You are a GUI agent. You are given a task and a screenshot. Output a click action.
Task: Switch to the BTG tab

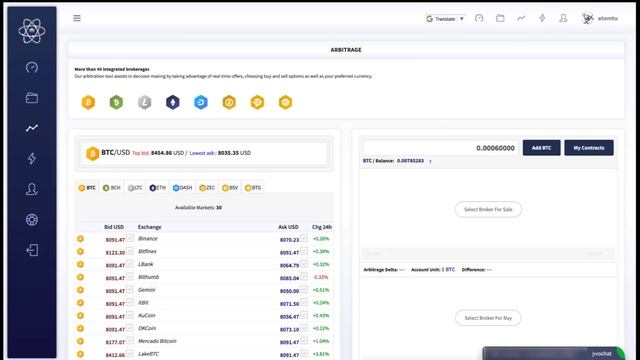click(253, 188)
